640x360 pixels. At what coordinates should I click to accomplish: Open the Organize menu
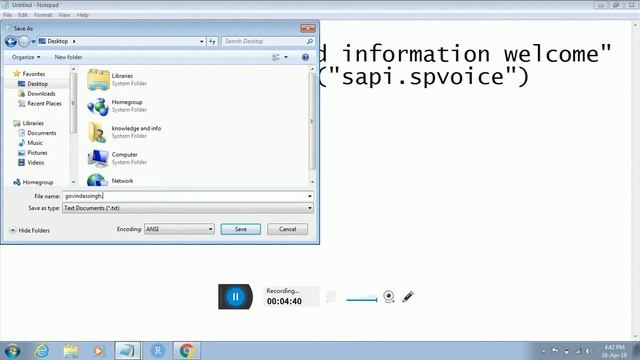[26, 57]
